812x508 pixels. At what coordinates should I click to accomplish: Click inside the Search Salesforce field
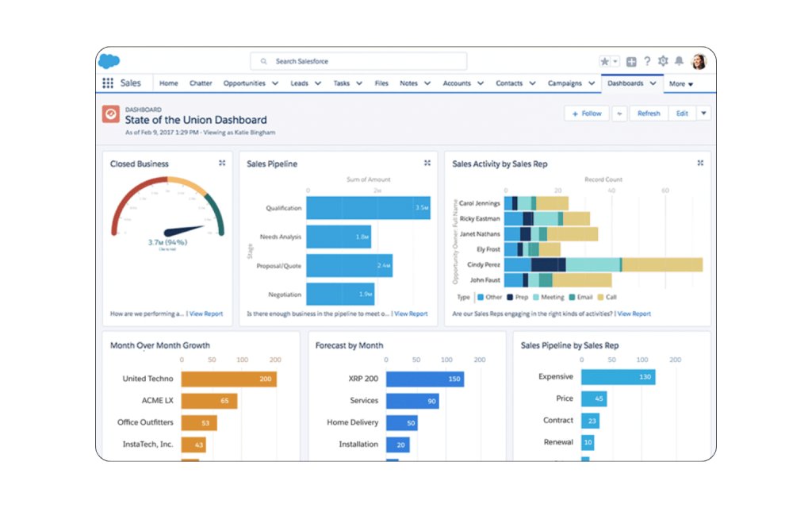click(358, 60)
